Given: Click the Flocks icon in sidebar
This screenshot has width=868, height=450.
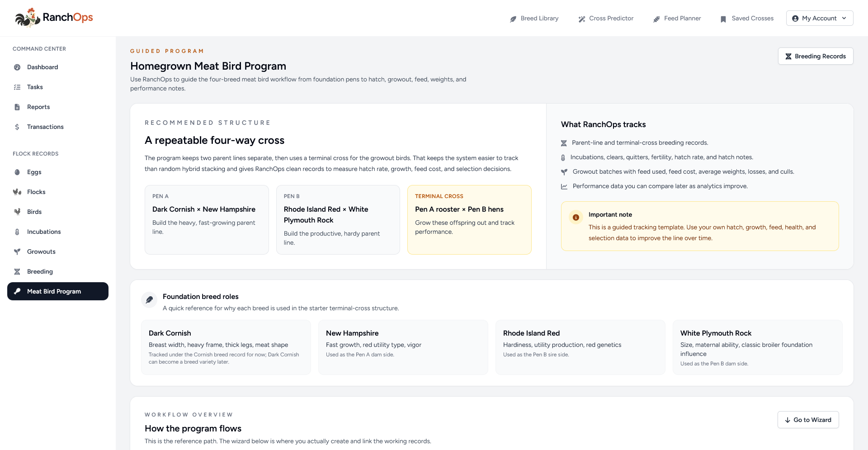Looking at the screenshot, I should coord(17,192).
